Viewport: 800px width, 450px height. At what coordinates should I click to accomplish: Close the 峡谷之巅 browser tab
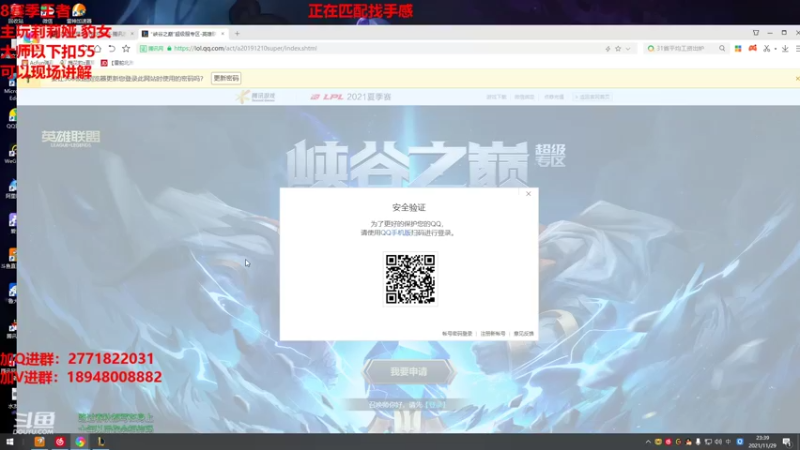(x=222, y=34)
